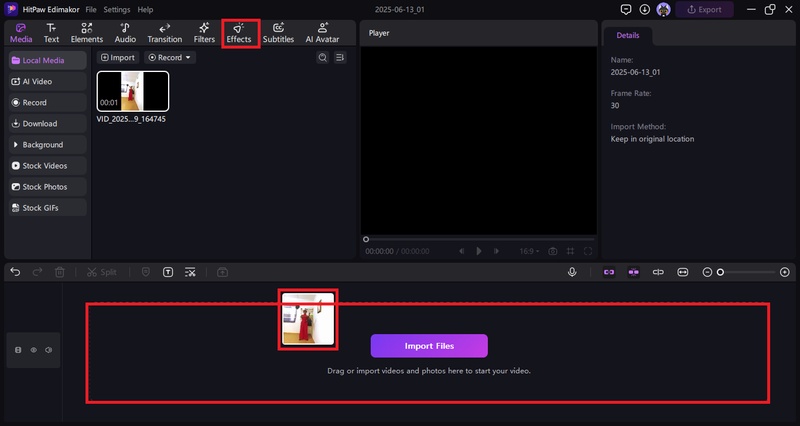Click the auto subtitle icon on timeline toolbar
Image resolution: width=800 pixels, height=426 pixels.
(190, 272)
